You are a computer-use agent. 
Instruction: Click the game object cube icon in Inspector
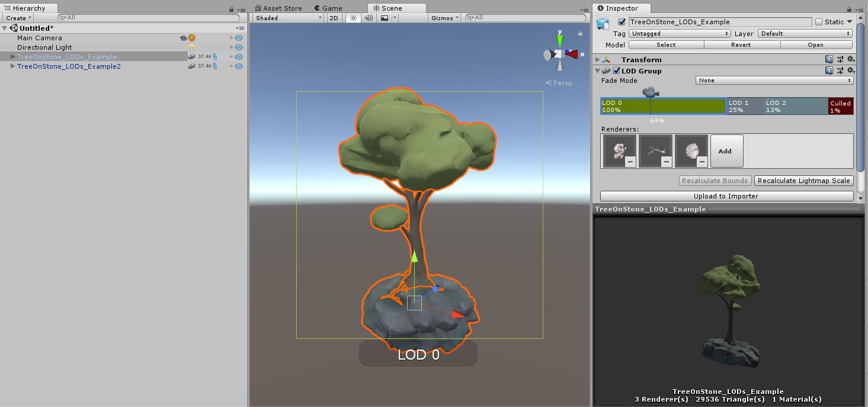603,24
